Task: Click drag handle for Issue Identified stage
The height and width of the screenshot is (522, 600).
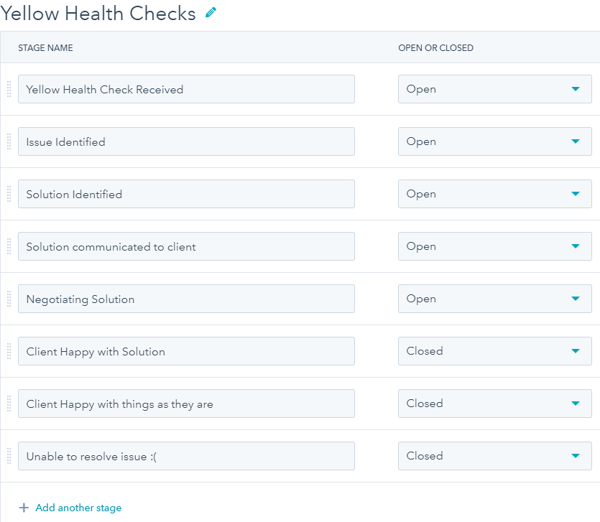Action: (x=9, y=142)
